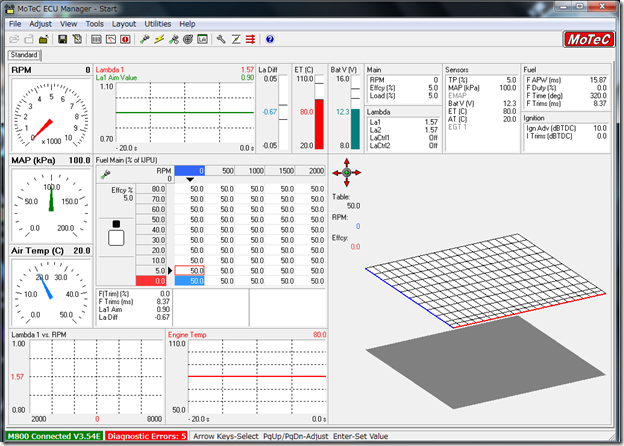Click the La1 Aim row below fuel table
The width and height of the screenshot is (624, 446).
pos(134,310)
